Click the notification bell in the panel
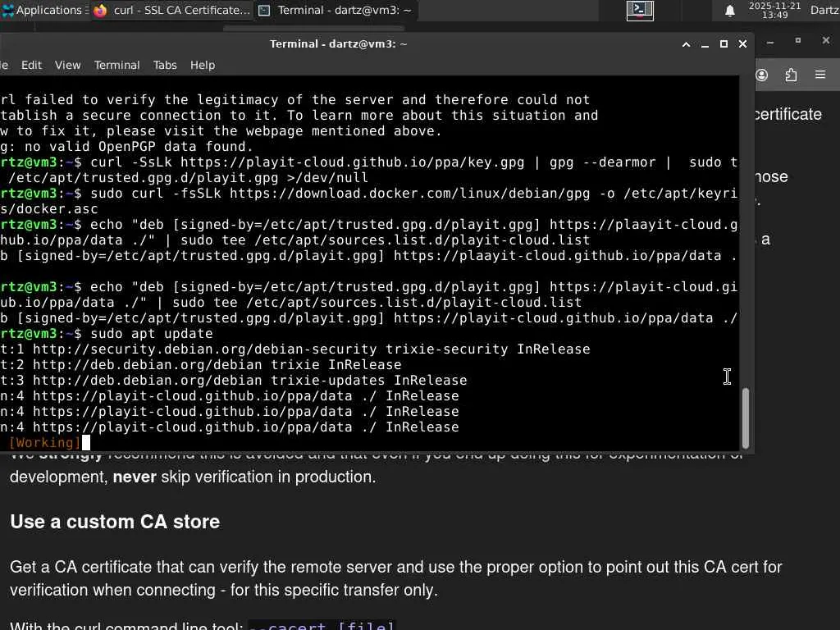 coord(729,11)
